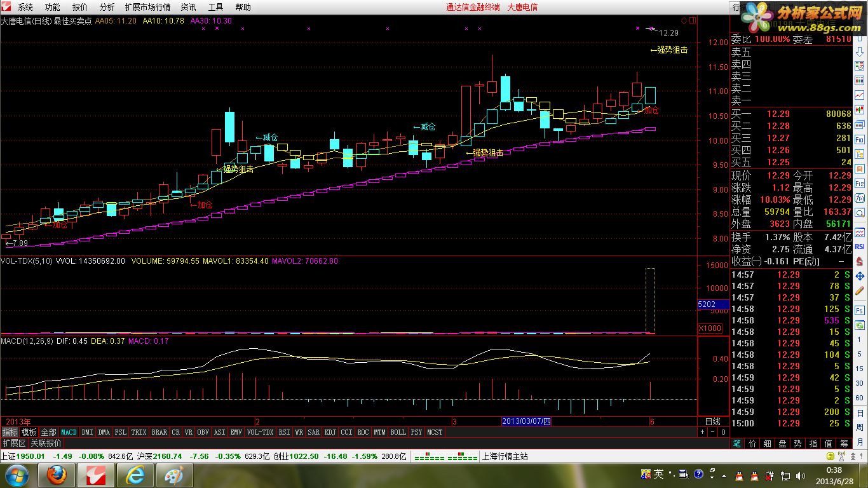Image resolution: width=868 pixels, height=488 pixels.
Task: Click the blue down-arrow icon in right toolbar
Action: [x=860, y=51]
